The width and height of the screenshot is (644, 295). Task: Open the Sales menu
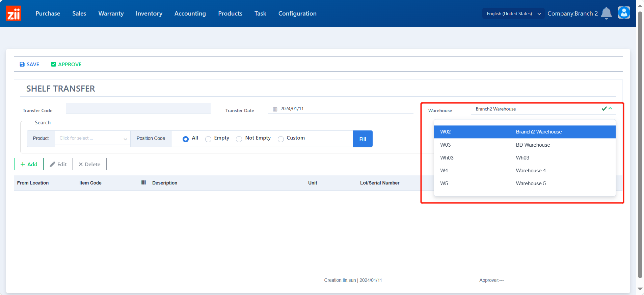[x=79, y=14]
